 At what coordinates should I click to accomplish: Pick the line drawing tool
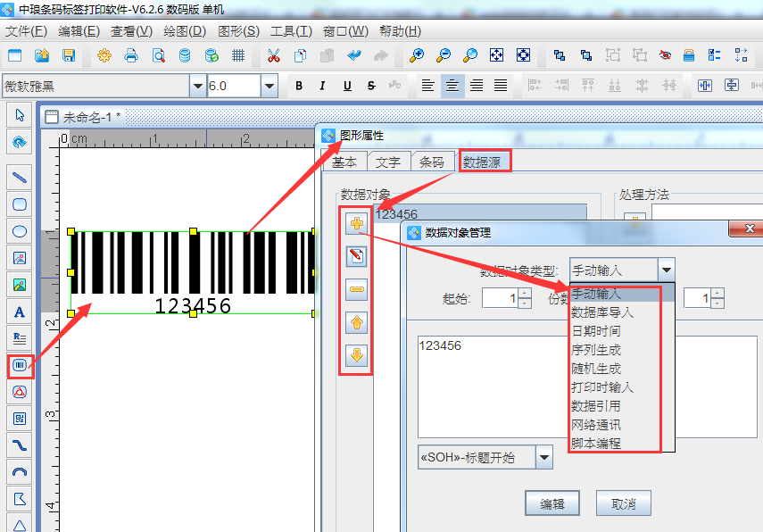pyautogui.click(x=20, y=178)
